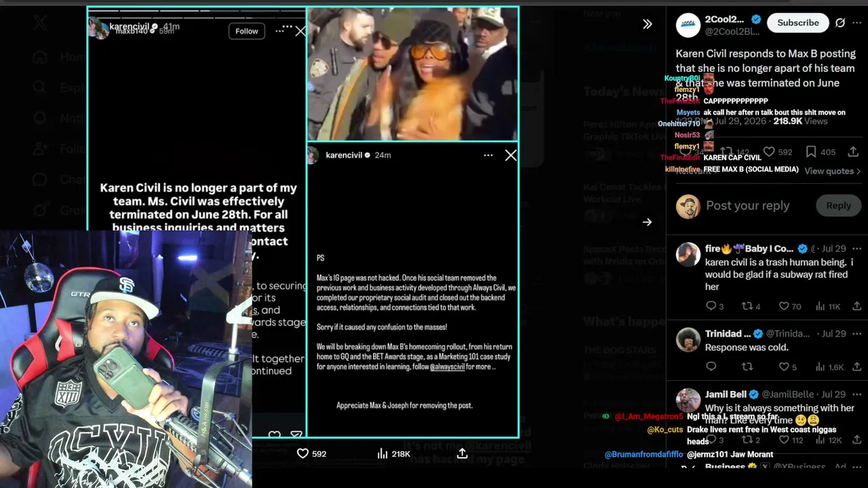View analytics showing 12K views

828,441
